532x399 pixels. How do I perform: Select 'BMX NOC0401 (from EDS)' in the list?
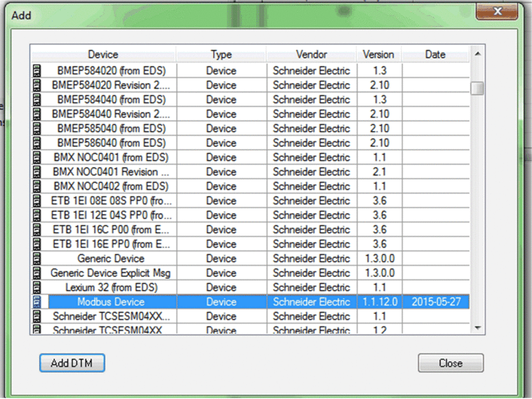click(111, 157)
